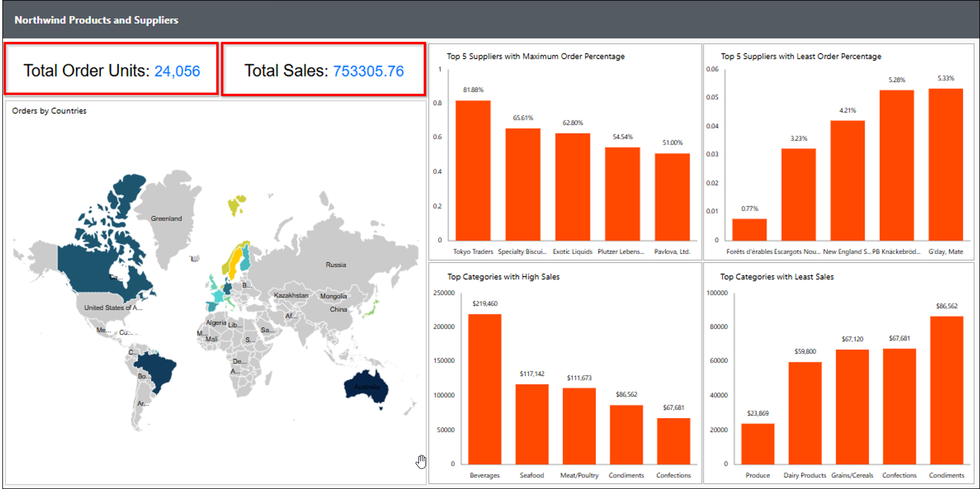Screen dimensions: 980x489
Task: Click the Grains/Cereals bar
Action: pyautogui.click(x=852, y=406)
